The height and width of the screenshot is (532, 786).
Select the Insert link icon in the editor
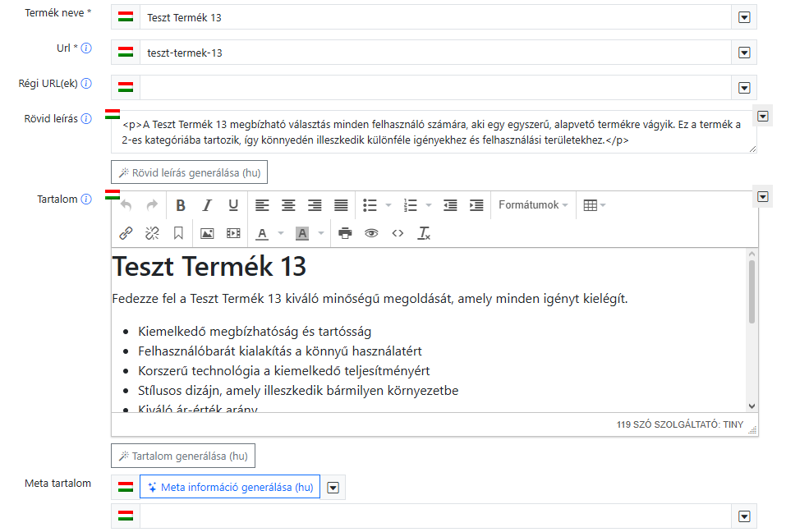(126, 233)
